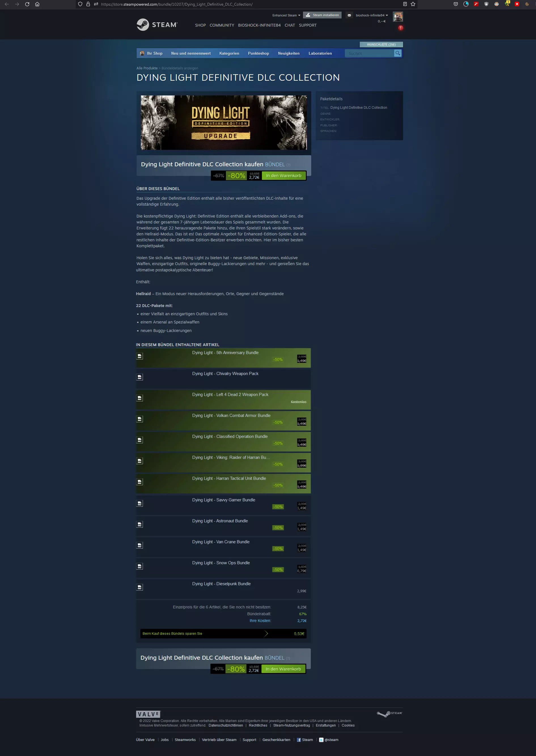Click the Steam installieren button
The image size is (536, 756).
[x=322, y=15]
